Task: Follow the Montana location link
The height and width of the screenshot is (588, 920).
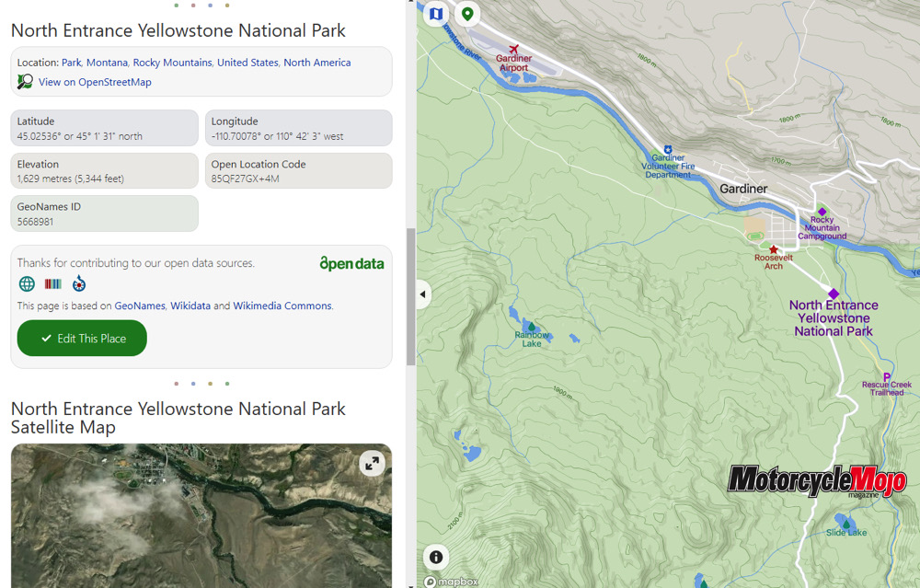Action: click(x=107, y=63)
